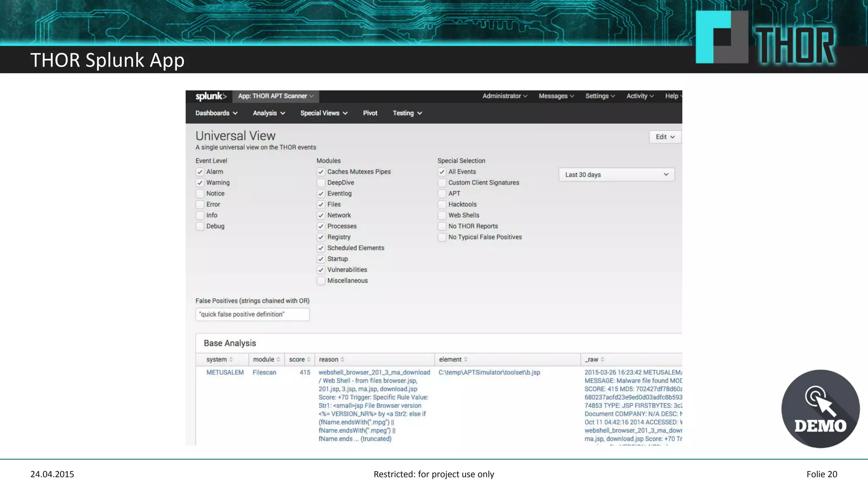Enable the Notice event level

pos(200,194)
